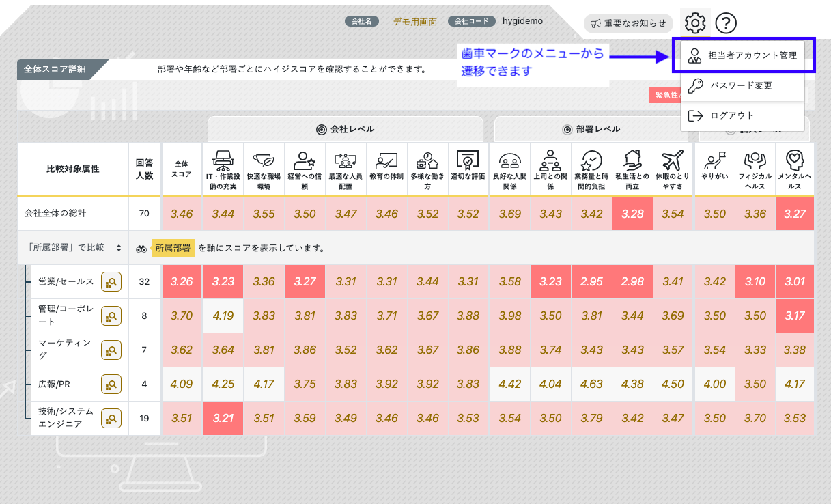Click 管理/コーポレート score 4.19 cell
The height and width of the screenshot is (504, 831).
[x=223, y=316]
